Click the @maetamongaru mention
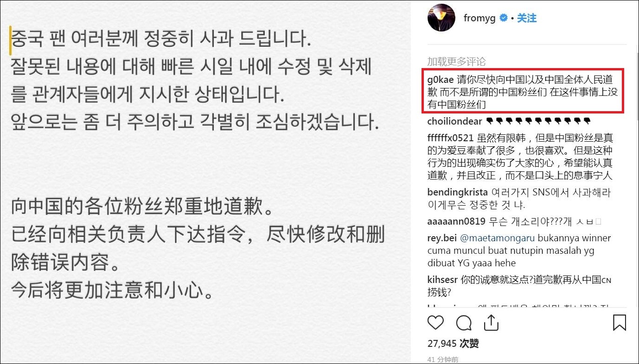This screenshot has width=639, height=364. pos(497,238)
